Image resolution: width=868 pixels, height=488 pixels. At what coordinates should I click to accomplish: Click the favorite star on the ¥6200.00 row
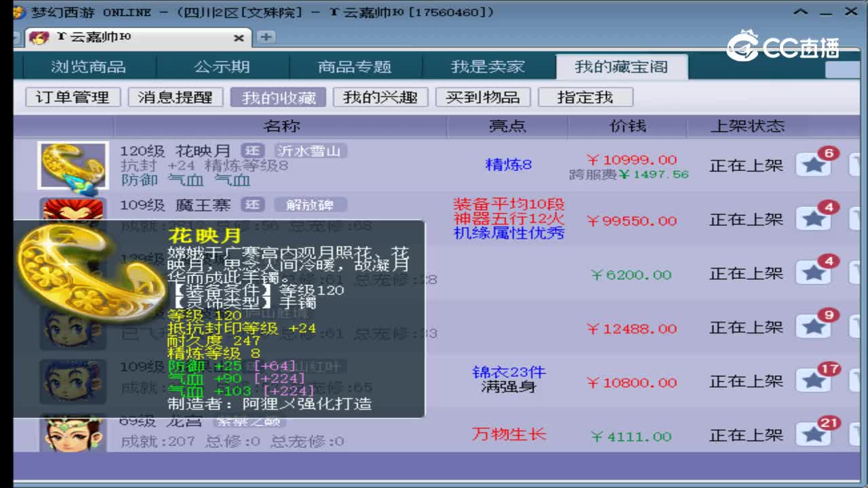813,273
